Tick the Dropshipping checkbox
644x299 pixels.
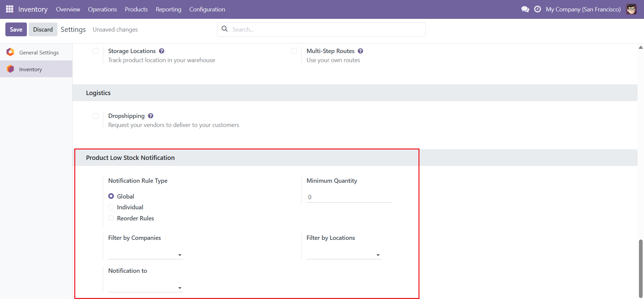coord(96,116)
